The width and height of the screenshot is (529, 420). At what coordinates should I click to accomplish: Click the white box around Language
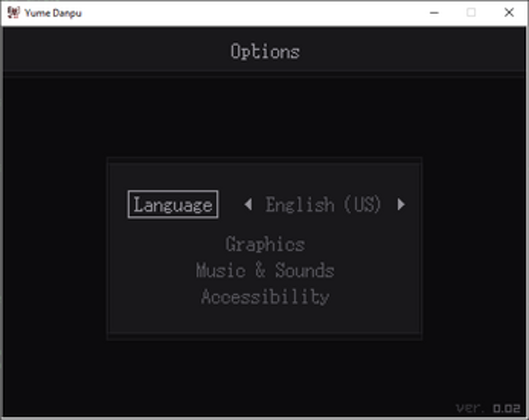[x=173, y=204]
